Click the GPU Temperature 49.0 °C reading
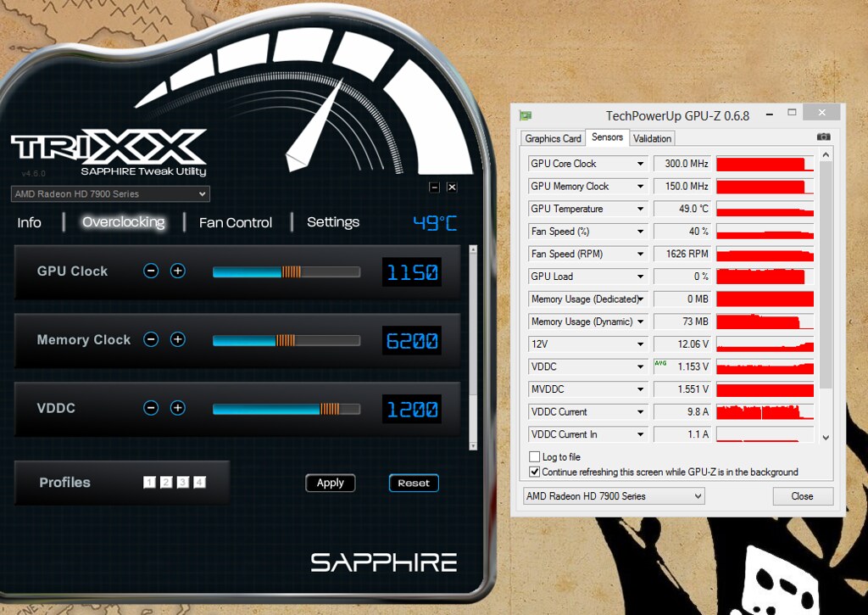The width and height of the screenshot is (868, 615). tap(682, 209)
